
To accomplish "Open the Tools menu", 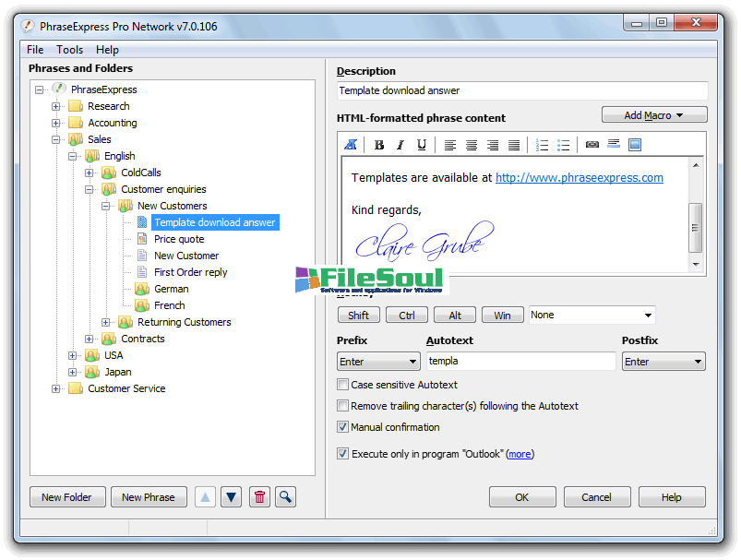I will coord(69,50).
